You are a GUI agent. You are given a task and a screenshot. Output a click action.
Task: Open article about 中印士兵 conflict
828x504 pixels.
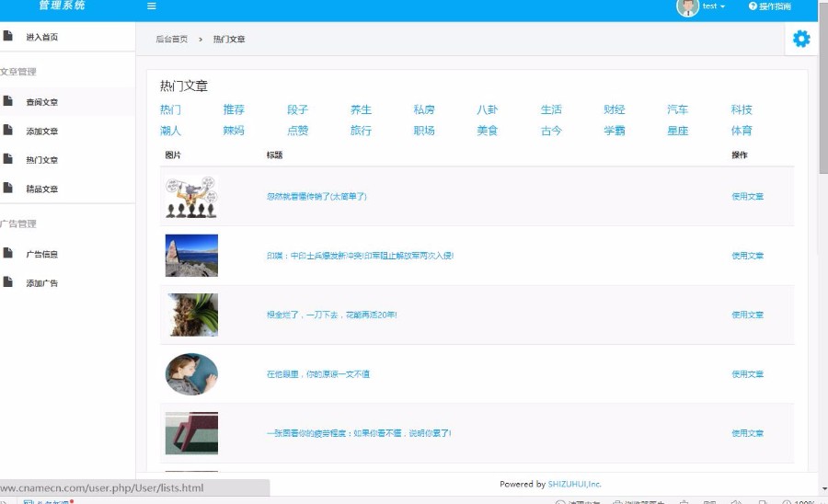[360, 256]
